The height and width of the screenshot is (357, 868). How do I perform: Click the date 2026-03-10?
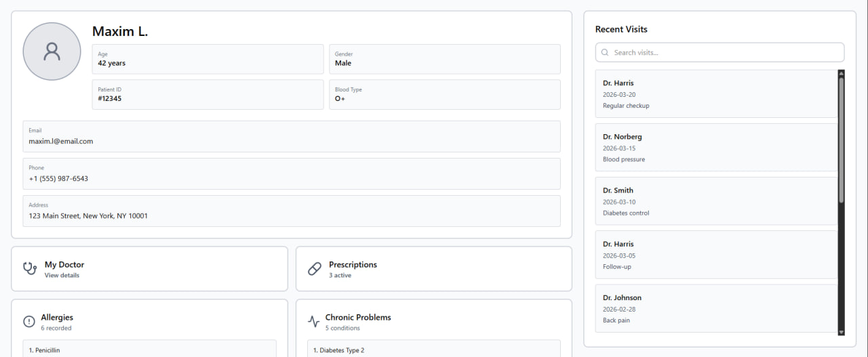[619, 202]
